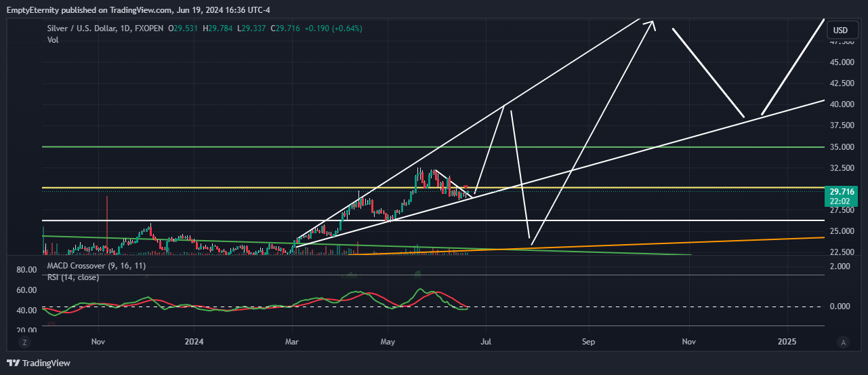The height and width of the screenshot is (375, 868).
Task: Select the RSI (14, close) label
Action: [73, 277]
